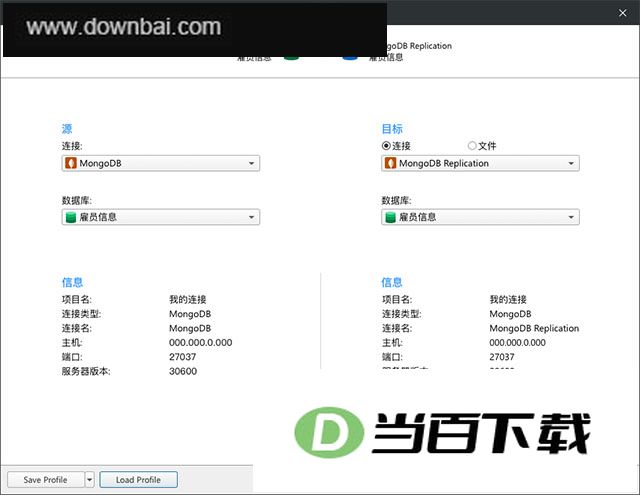Expand the target MongoDB Replication dropdown arrow
Image resolution: width=640 pixels, height=495 pixels.
point(571,163)
